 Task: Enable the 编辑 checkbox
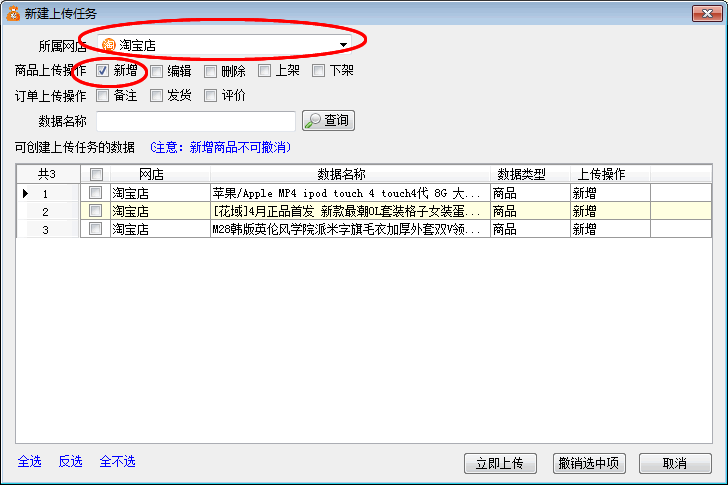click(x=156, y=71)
